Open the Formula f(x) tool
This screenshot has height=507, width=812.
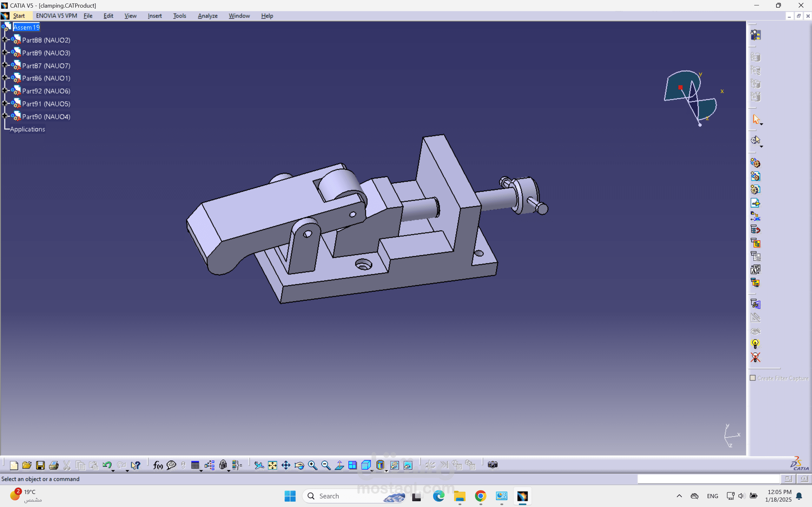[x=158, y=465]
